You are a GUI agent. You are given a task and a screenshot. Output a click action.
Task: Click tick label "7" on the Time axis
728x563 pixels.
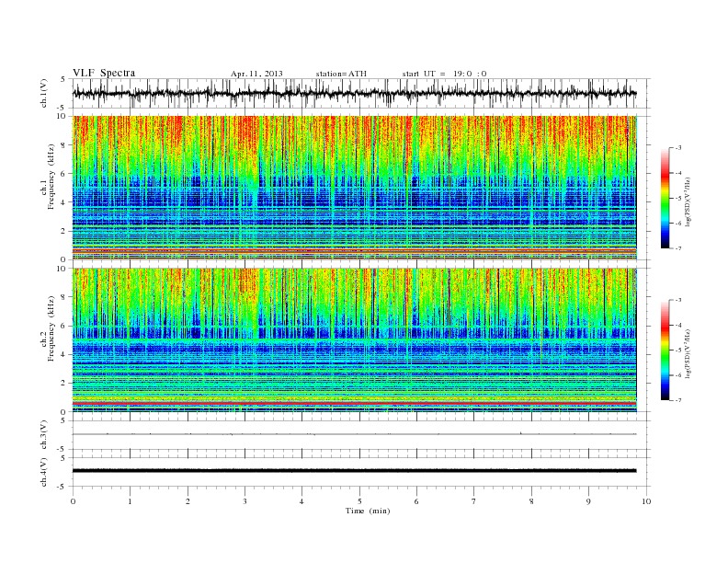click(474, 501)
